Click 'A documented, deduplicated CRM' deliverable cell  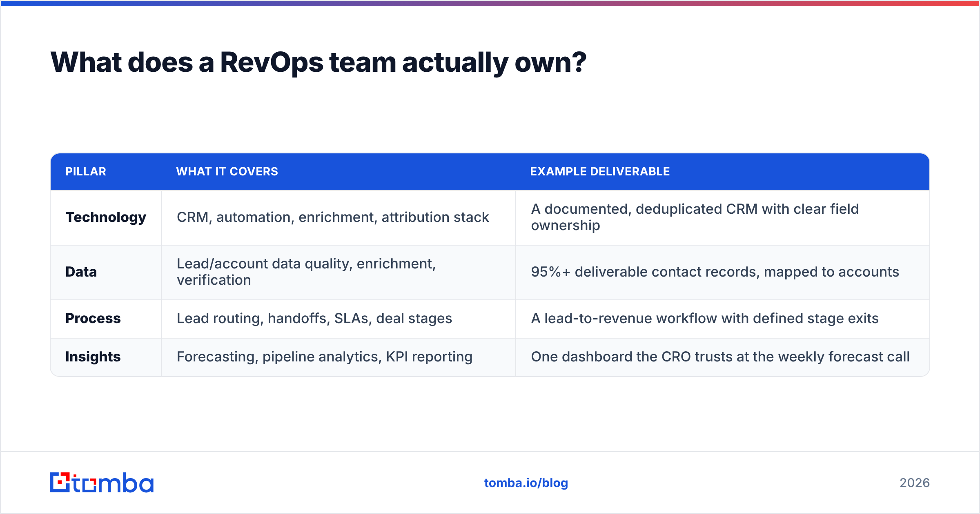tap(722, 217)
